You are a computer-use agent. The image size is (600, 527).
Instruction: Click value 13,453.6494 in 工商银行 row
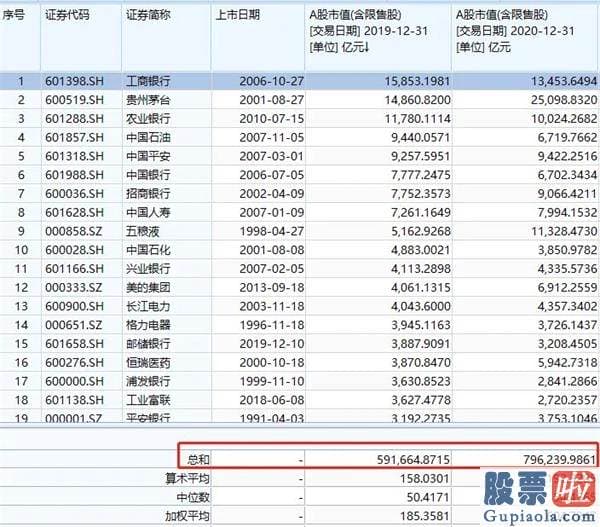tap(564, 81)
